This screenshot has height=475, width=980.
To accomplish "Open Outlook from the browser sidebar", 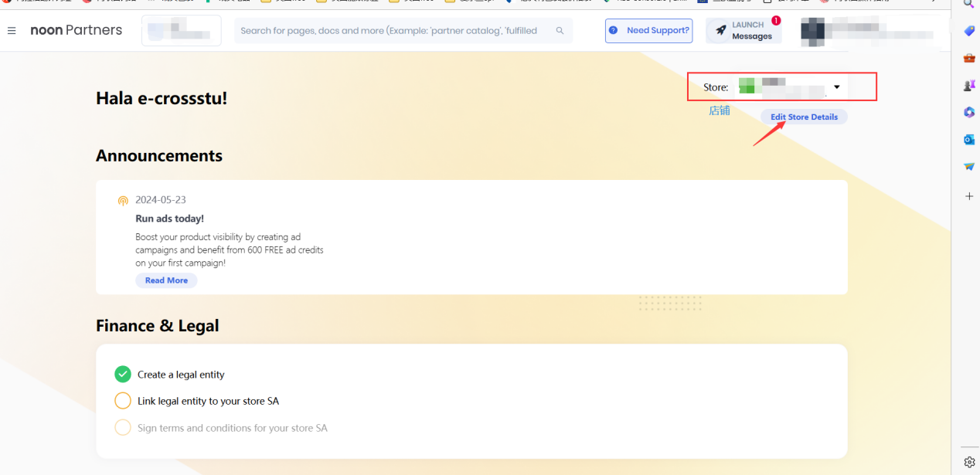I will 969,140.
